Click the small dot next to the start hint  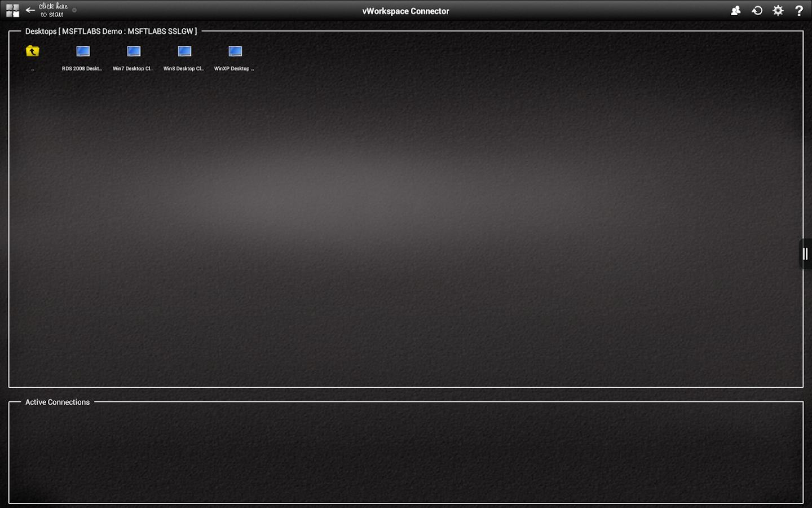73,9
